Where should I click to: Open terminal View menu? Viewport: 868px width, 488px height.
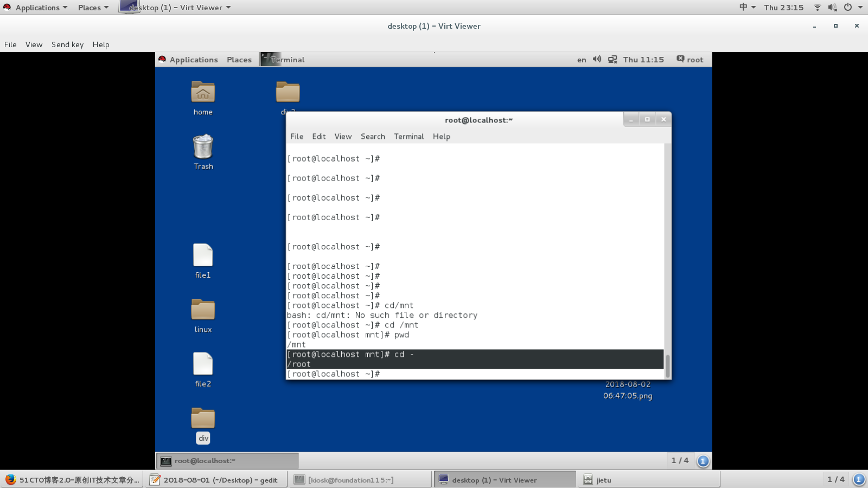[343, 137]
